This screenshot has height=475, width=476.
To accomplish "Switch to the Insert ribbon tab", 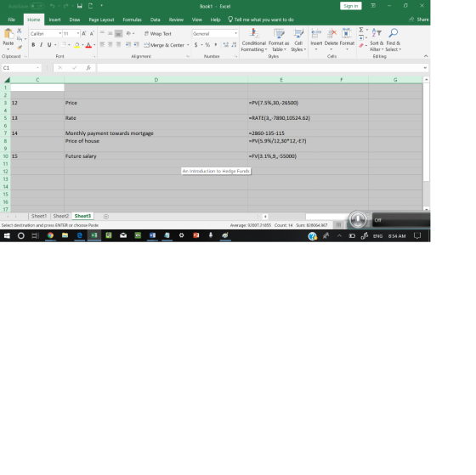I will coord(54,20).
